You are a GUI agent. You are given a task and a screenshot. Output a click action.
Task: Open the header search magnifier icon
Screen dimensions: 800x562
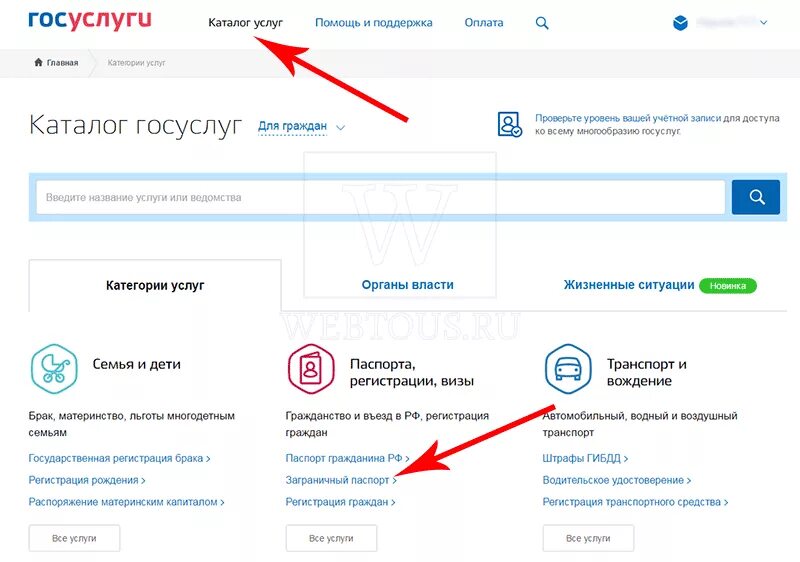coord(542,23)
